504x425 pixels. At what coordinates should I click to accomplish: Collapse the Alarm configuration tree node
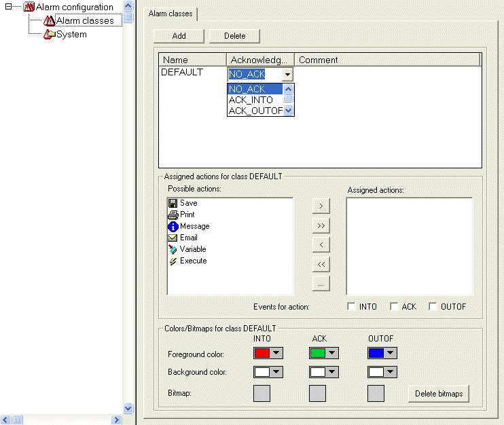[x=9, y=7]
